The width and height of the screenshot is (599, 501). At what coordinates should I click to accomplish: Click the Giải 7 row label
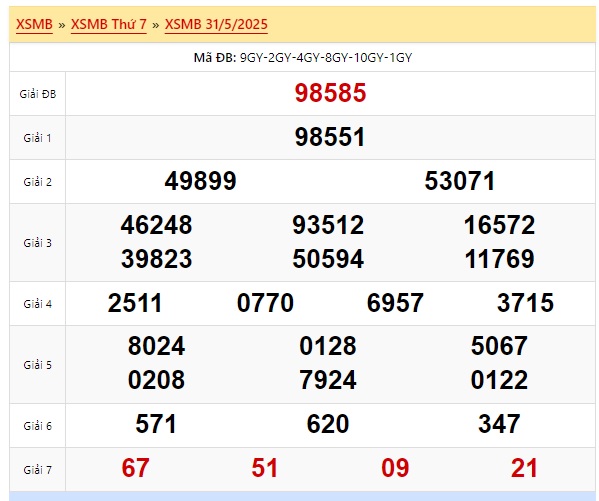tap(37, 470)
